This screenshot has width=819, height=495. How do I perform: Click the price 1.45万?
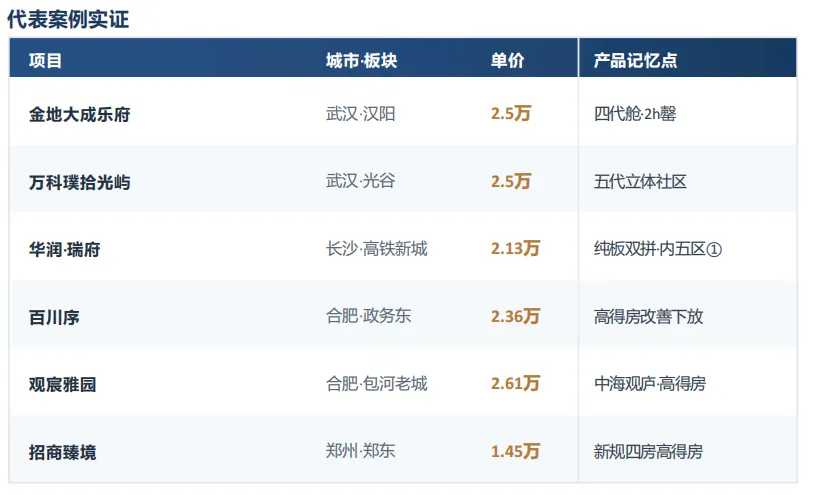click(x=515, y=451)
